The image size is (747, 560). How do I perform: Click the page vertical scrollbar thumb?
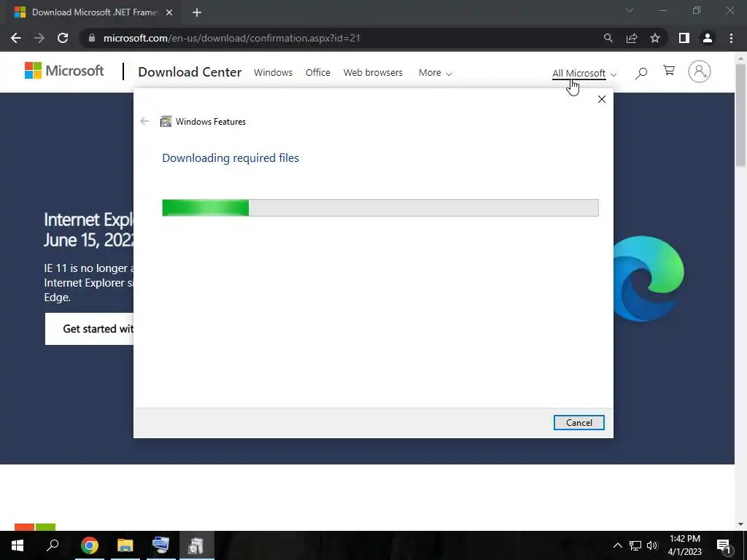coord(740,114)
